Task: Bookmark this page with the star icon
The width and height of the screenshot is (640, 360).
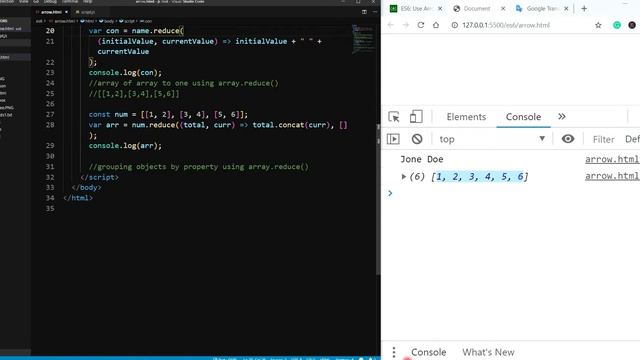Action: [x=598, y=25]
